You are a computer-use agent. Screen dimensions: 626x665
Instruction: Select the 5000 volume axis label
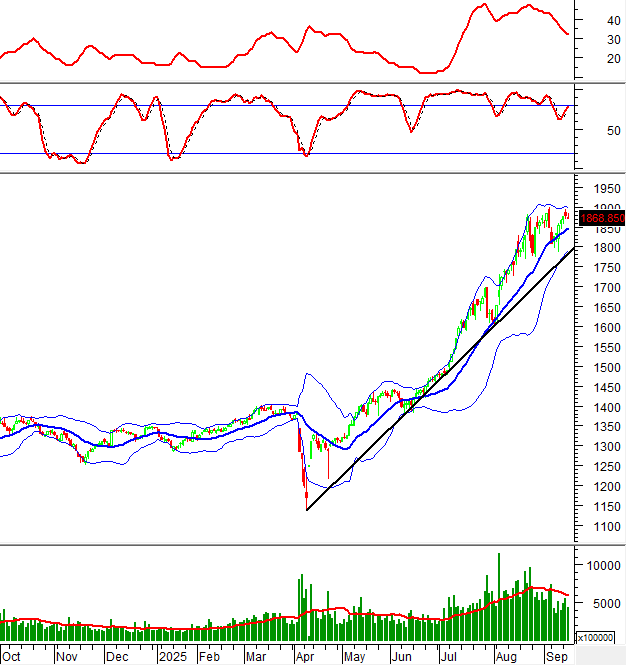click(x=600, y=603)
